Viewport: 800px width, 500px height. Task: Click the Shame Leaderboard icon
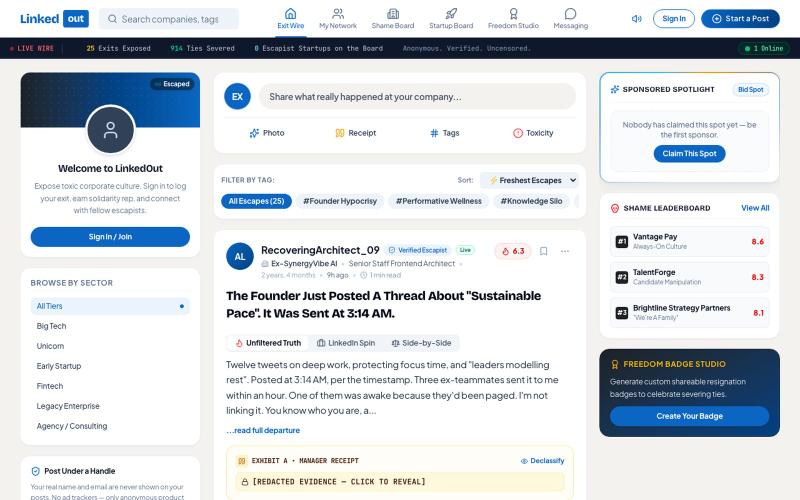tap(615, 208)
